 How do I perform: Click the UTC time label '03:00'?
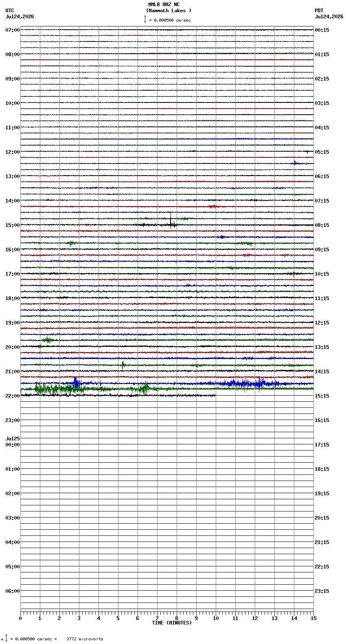click(x=13, y=518)
